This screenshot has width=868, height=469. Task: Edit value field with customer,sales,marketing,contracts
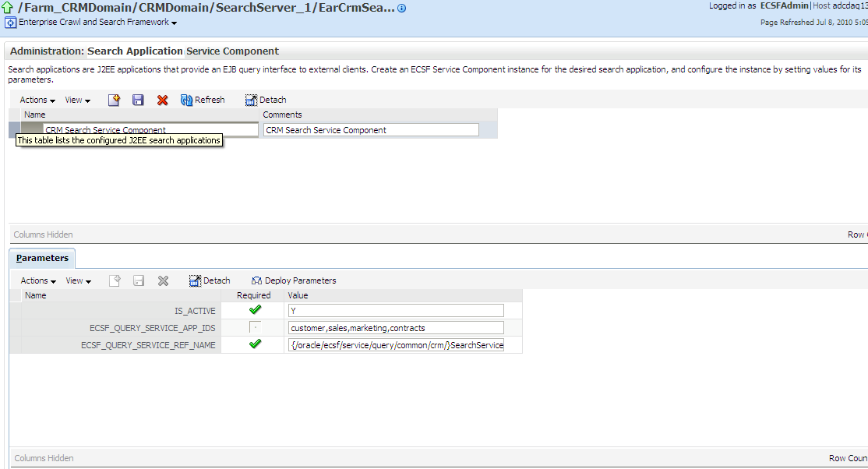point(396,328)
